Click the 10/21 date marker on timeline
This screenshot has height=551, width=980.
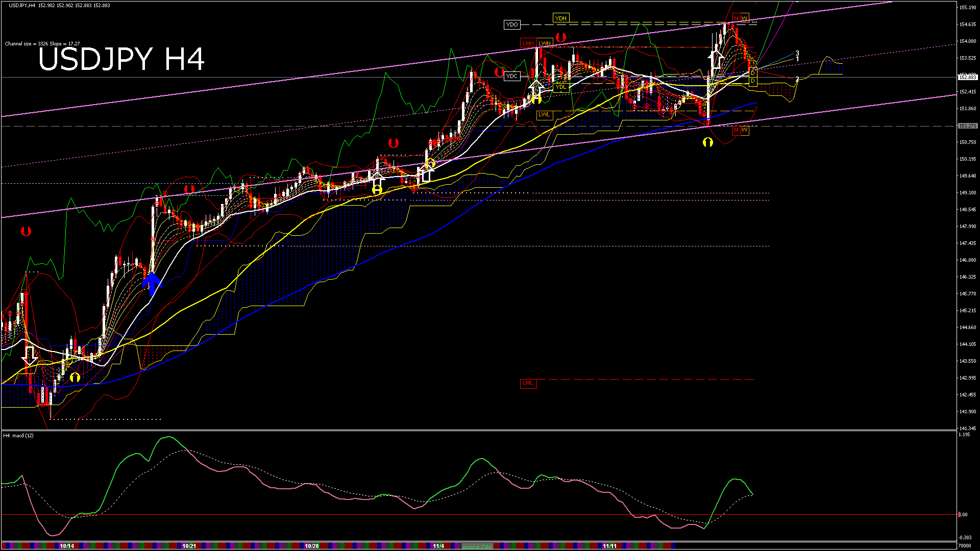(x=189, y=546)
